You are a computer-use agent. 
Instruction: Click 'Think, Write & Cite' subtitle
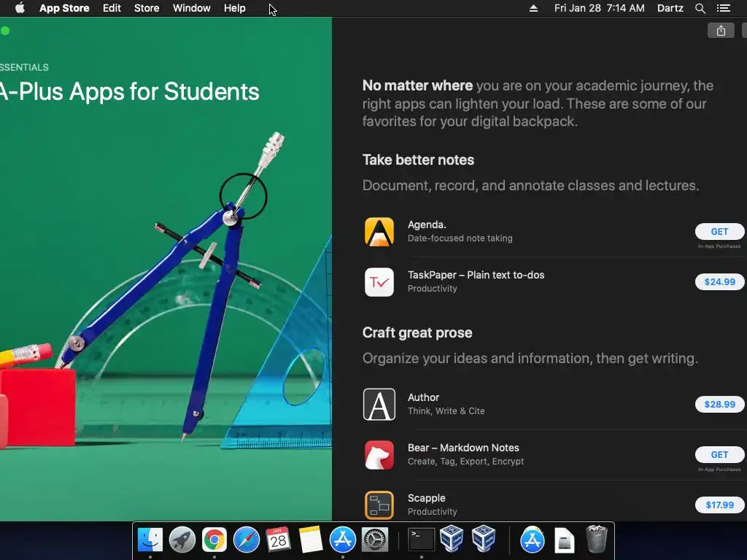pyautogui.click(x=446, y=411)
